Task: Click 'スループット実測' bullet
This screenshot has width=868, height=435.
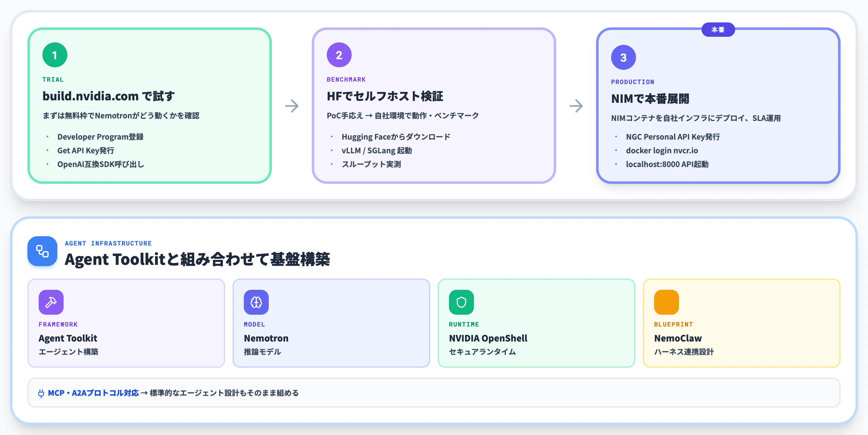Action: (371, 164)
